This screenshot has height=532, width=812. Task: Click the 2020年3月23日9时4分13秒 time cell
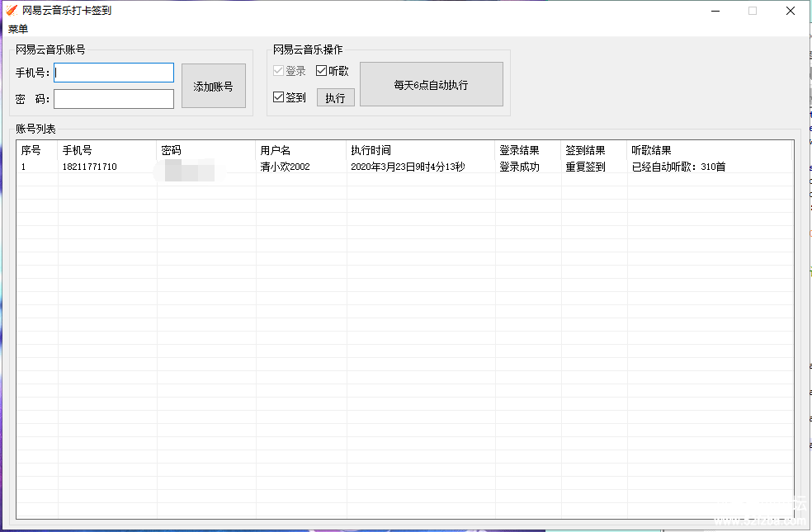pos(408,167)
